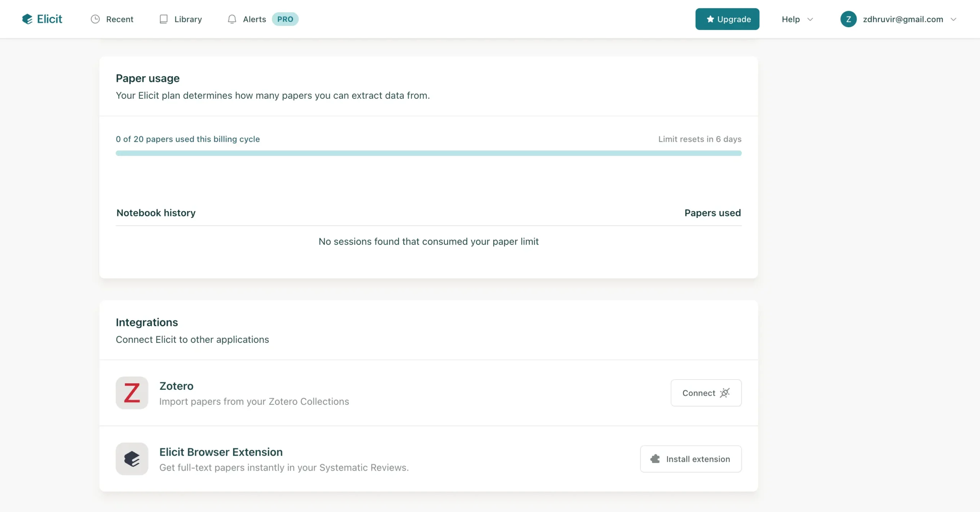Select 'Get full-text papers instantly' description
This screenshot has width=980, height=512.
pyautogui.click(x=284, y=468)
